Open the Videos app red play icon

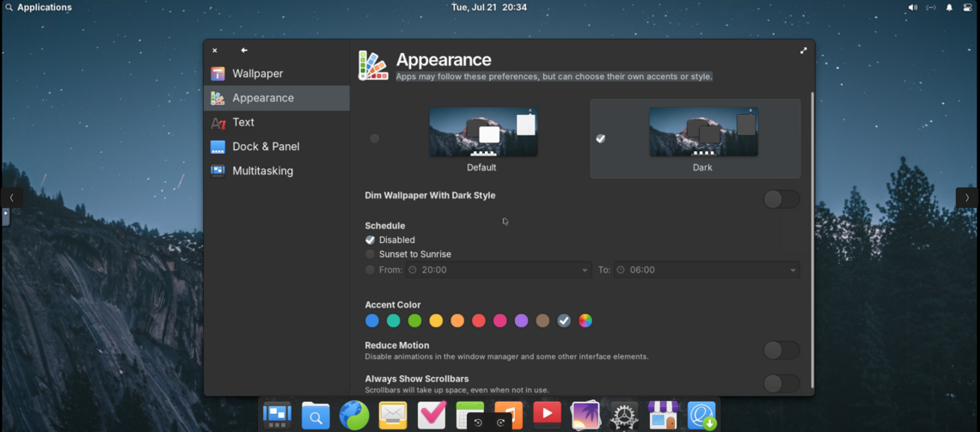(x=547, y=415)
